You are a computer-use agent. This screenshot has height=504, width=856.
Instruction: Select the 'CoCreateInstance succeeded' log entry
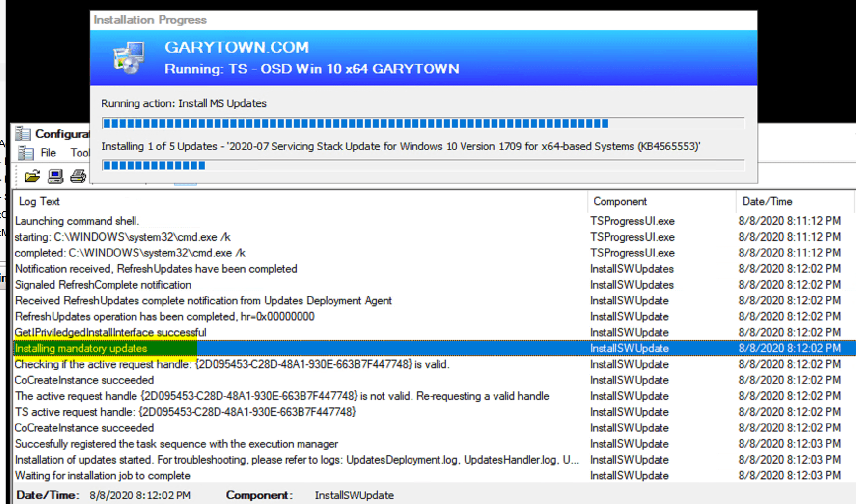84,380
